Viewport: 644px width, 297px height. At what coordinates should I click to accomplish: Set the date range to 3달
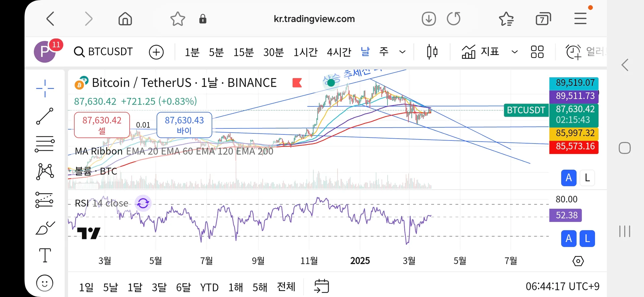(159, 287)
